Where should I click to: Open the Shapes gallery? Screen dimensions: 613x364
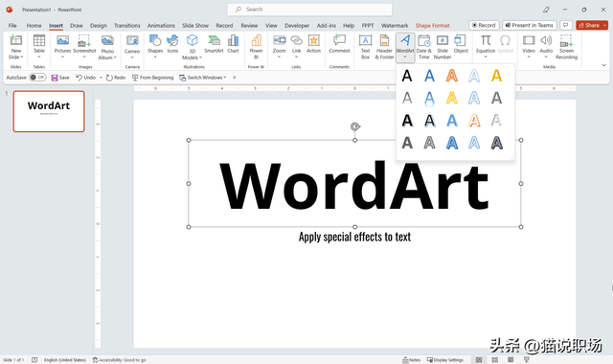(x=155, y=46)
